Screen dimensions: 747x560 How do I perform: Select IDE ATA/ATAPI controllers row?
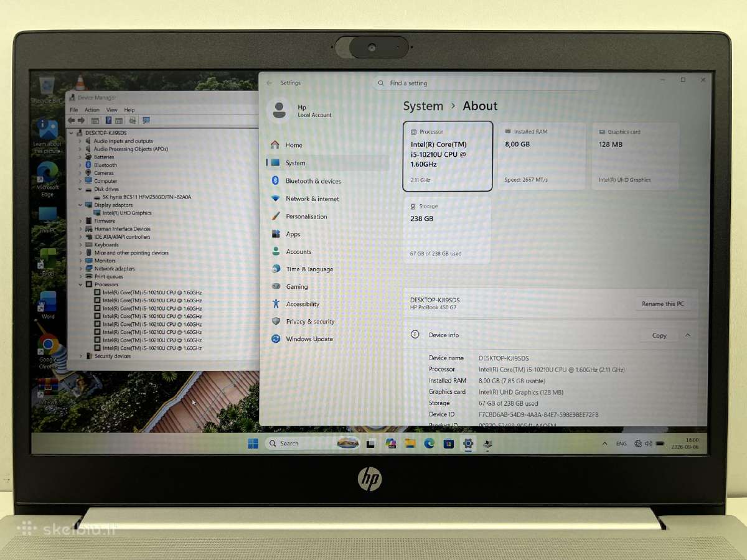click(x=118, y=237)
